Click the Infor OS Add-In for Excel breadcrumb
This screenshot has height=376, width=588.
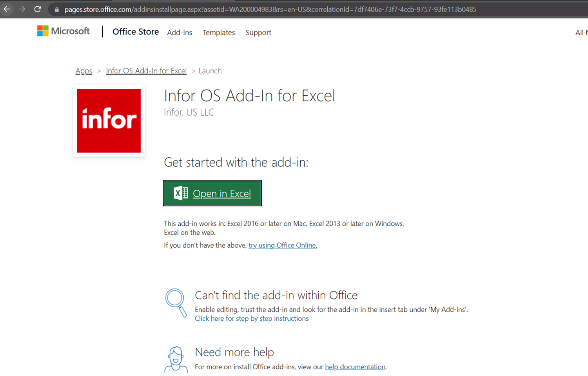pyautogui.click(x=146, y=71)
